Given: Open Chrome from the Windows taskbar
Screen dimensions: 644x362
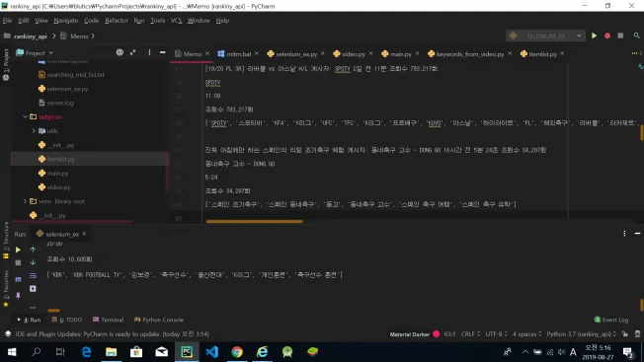Looking at the screenshot, I should (237, 352).
